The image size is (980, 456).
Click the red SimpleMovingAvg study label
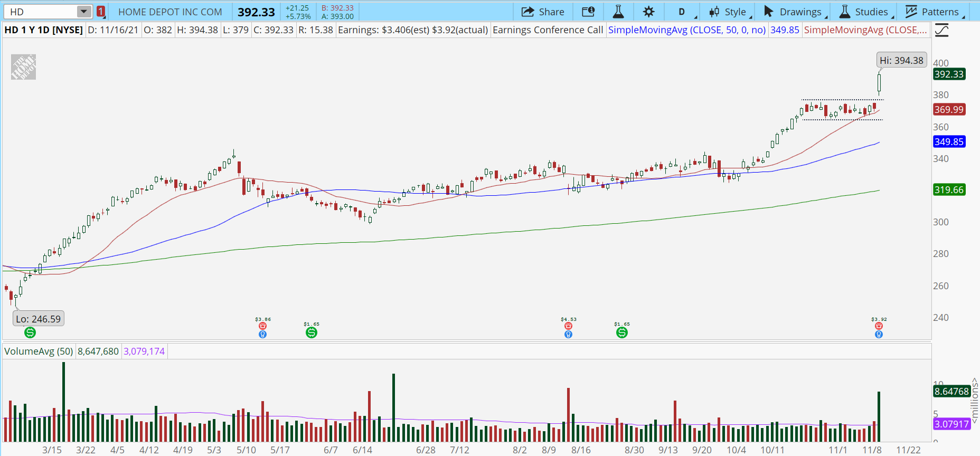[865, 30]
